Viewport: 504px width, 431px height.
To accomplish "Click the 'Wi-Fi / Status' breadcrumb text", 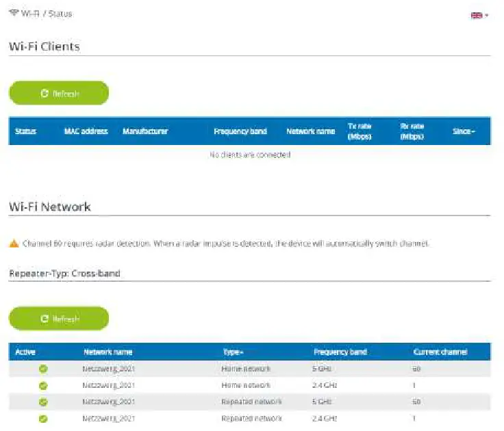I will click(x=47, y=14).
